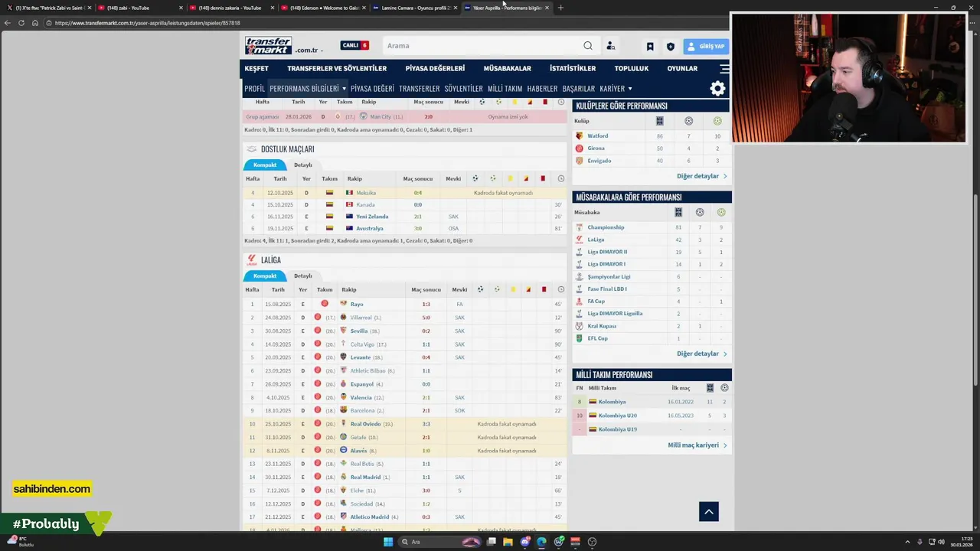Expand the PERFORMANS BİLGİLERİ dropdown
The width and height of the screenshot is (980, 551).
tap(308, 89)
